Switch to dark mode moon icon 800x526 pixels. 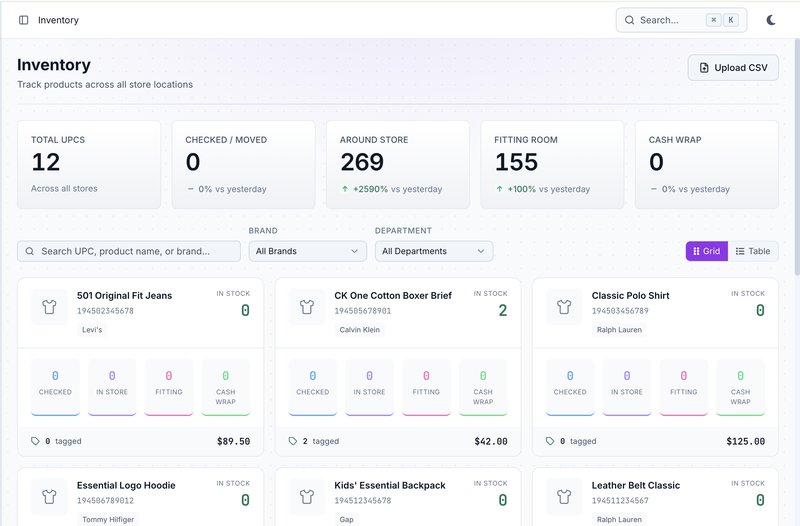point(771,20)
